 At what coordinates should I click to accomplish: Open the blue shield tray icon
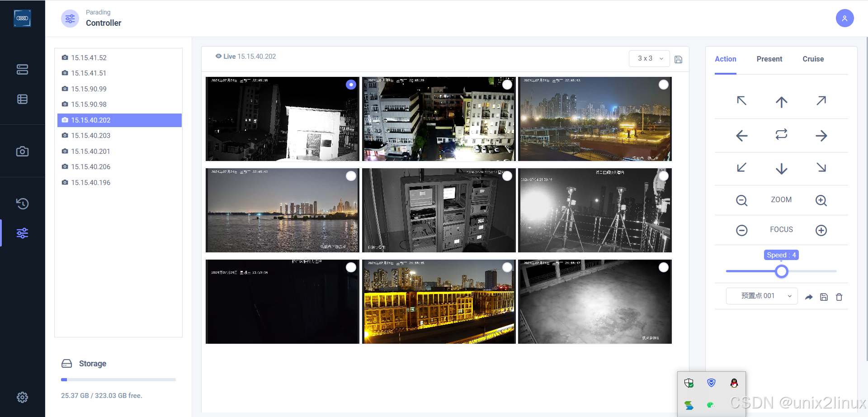711,383
